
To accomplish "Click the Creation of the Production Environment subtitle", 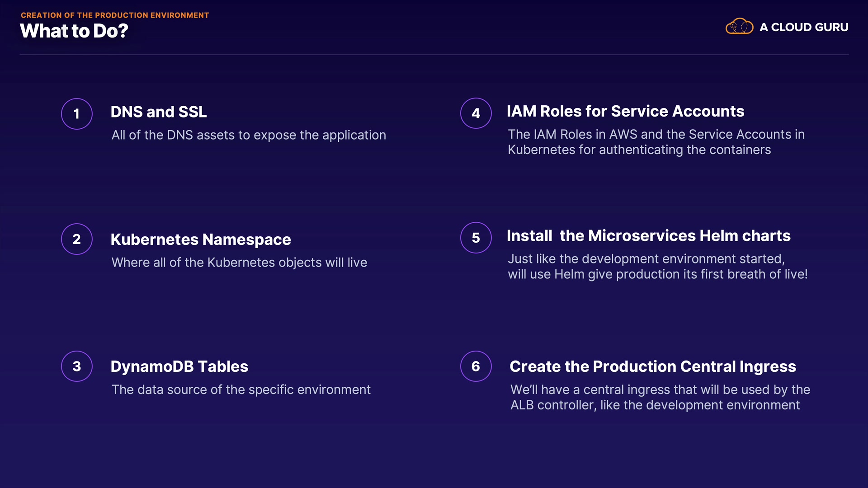I will (x=115, y=15).
